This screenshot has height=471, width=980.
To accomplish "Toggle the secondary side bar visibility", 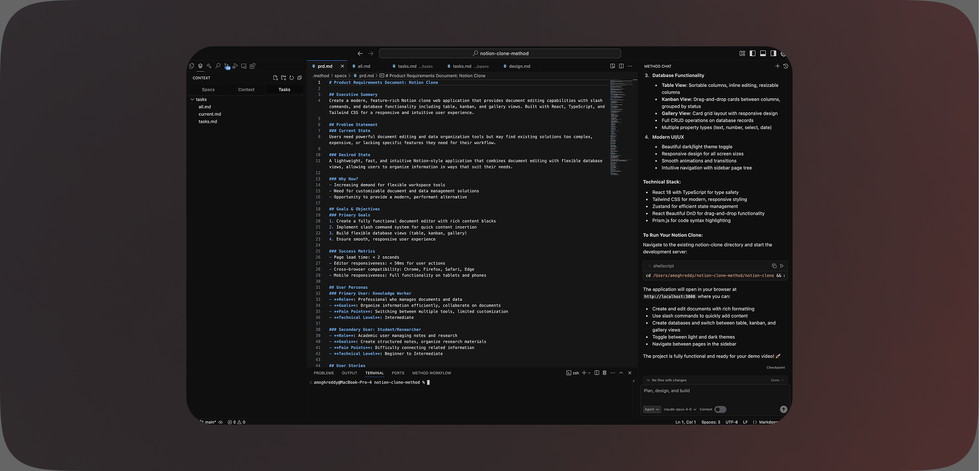I will [x=773, y=53].
